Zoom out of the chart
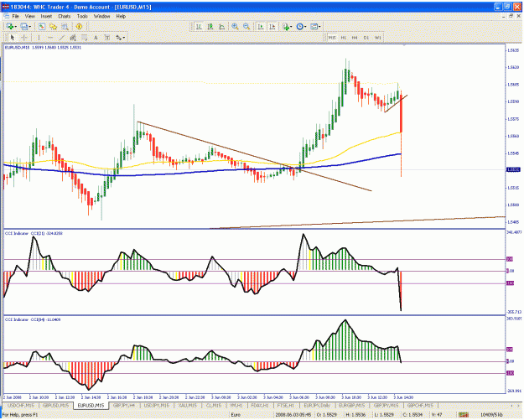 click(246, 26)
